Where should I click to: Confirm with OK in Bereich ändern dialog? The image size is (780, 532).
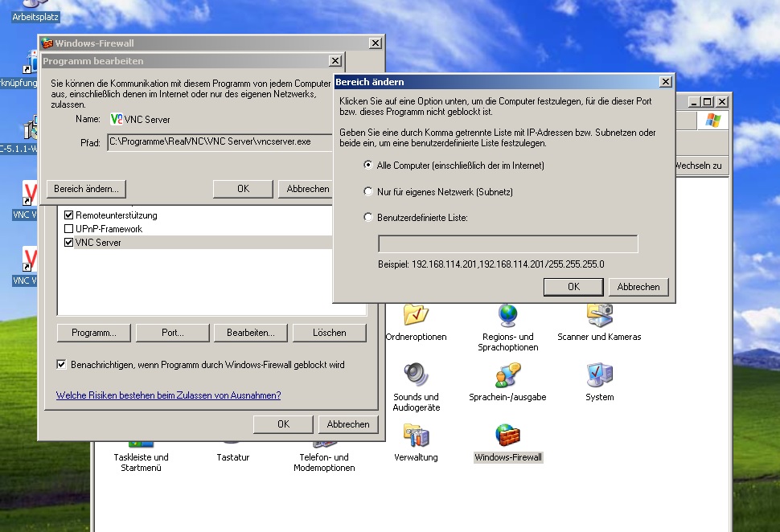coord(573,287)
